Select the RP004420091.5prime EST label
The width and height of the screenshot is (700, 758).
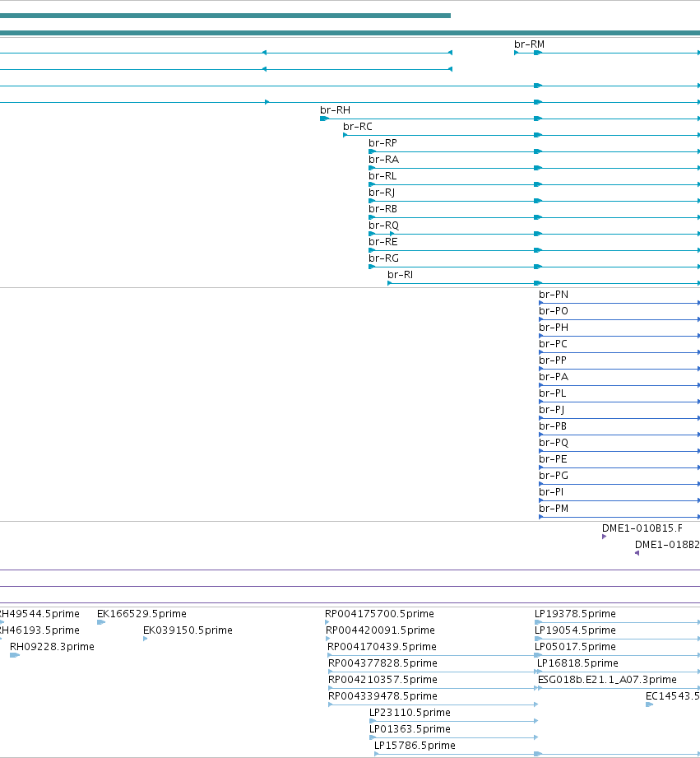[x=380, y=630]
